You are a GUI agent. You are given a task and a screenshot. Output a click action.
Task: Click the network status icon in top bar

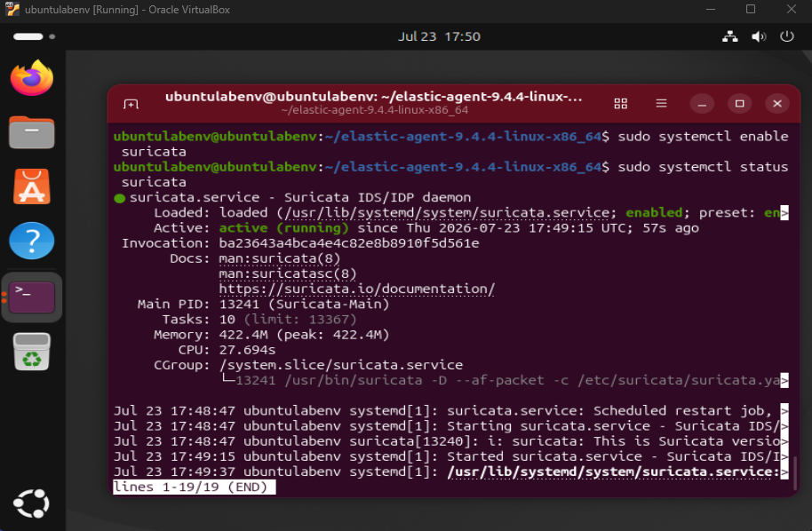pos(730,36)
